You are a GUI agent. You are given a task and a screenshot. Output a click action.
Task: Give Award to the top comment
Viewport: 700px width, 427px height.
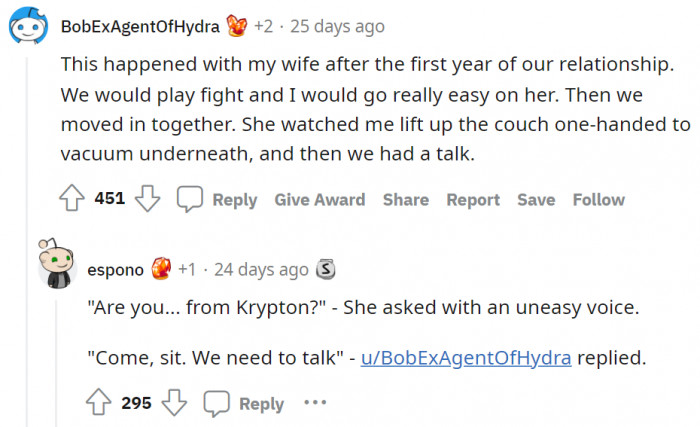click(320, 199)
